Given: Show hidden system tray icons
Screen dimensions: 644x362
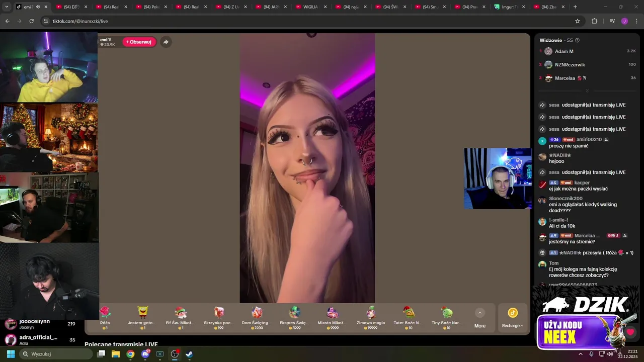Looking at the screenshot, I should pyautogui.click(x=581, y=354).
